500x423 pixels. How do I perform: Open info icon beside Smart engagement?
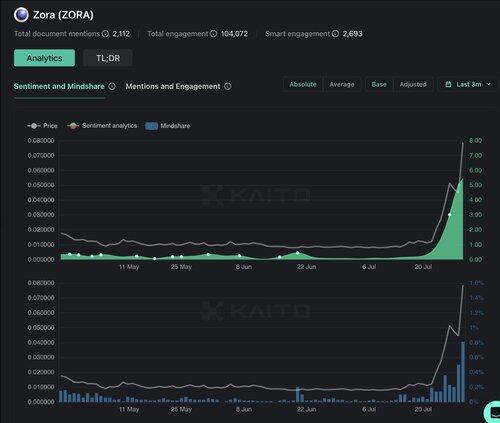336,34
